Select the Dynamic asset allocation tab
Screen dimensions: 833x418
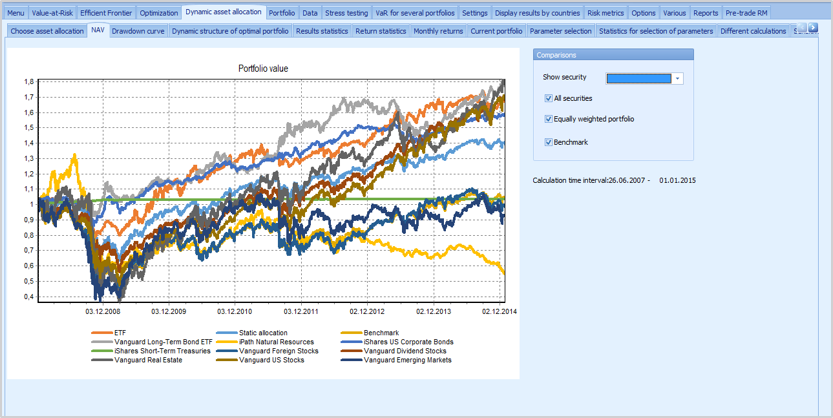point(223,12)
